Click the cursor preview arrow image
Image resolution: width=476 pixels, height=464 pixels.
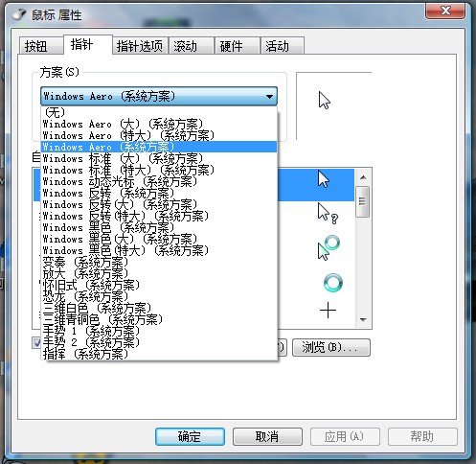(325, 101)
